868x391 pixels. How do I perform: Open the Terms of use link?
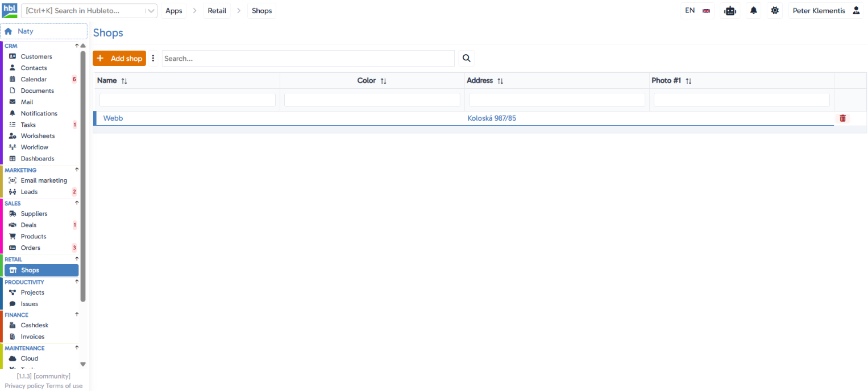[x=64, y=386]
